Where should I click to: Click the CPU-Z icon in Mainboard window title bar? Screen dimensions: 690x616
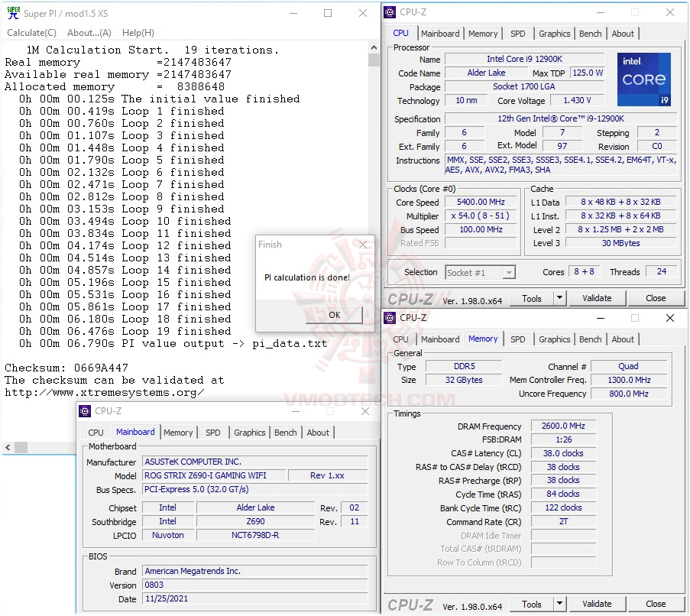pos(85,411)
